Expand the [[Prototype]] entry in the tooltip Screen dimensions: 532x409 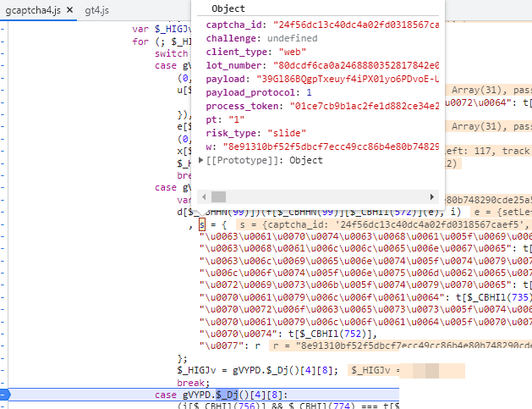pos(201,160)
